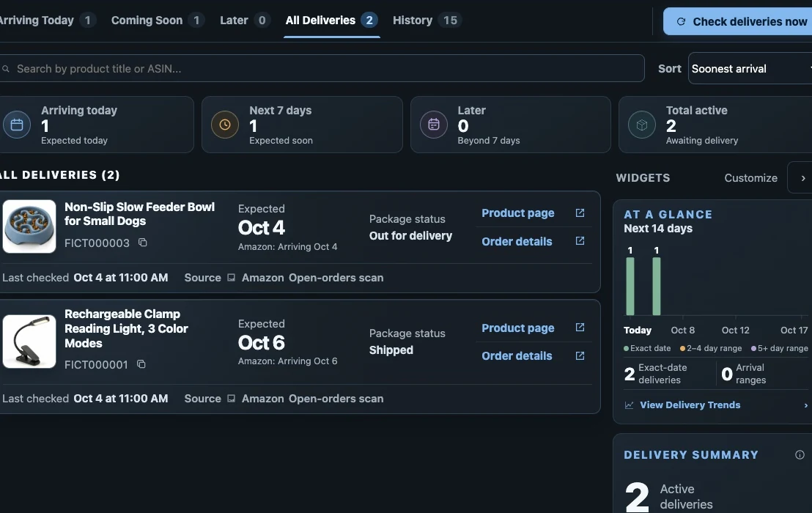Open the Later beyond 7 days card
812x513 pixels.
[511, 125]
